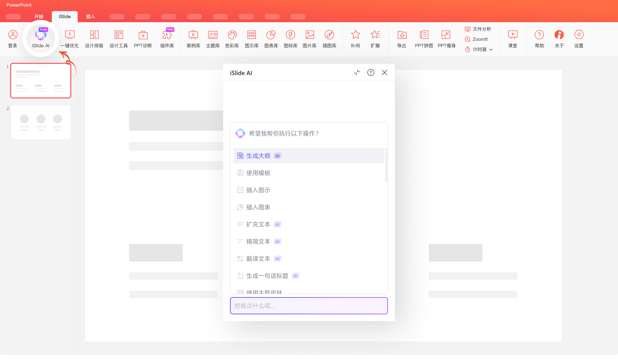
Task: Select slide 1 thumbnail
Action: [41, 80]
